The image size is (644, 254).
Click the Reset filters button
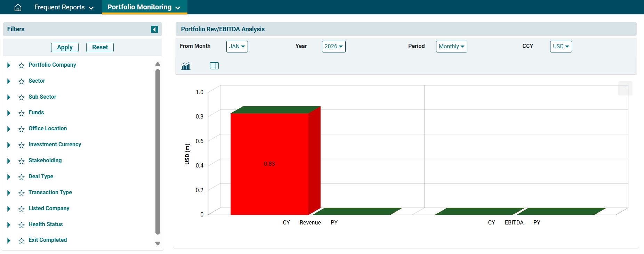pos(100,47)
